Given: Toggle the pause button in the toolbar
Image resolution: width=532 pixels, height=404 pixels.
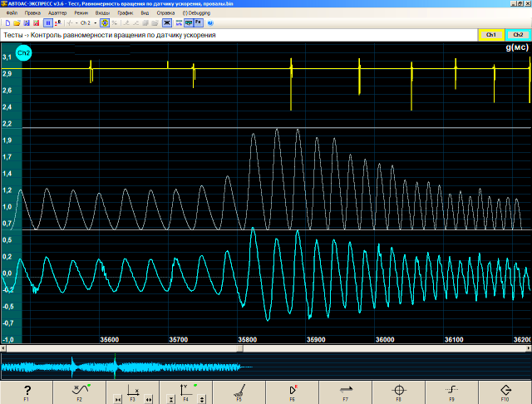Looking at the screenshot, I should (48, 23).
